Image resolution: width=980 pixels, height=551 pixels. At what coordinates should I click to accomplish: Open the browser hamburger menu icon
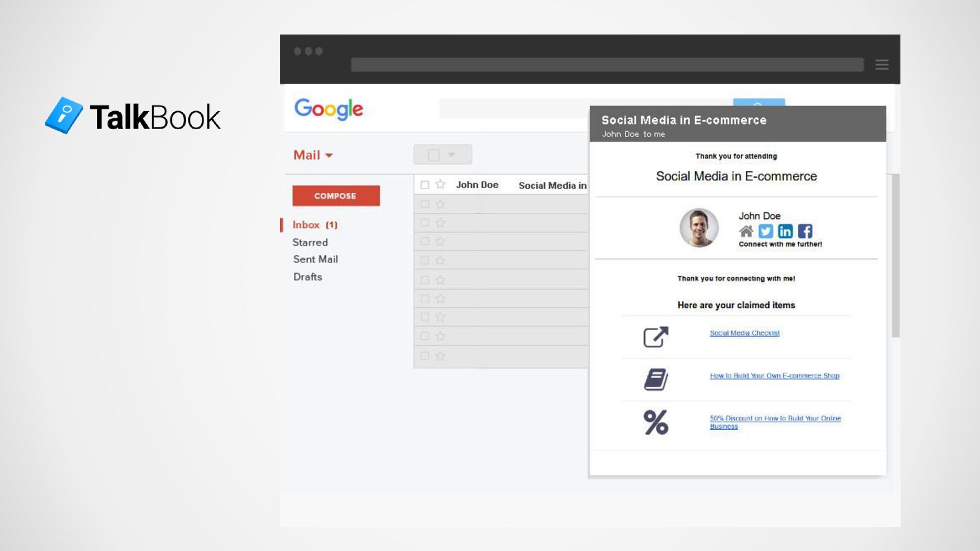point(881,65)
